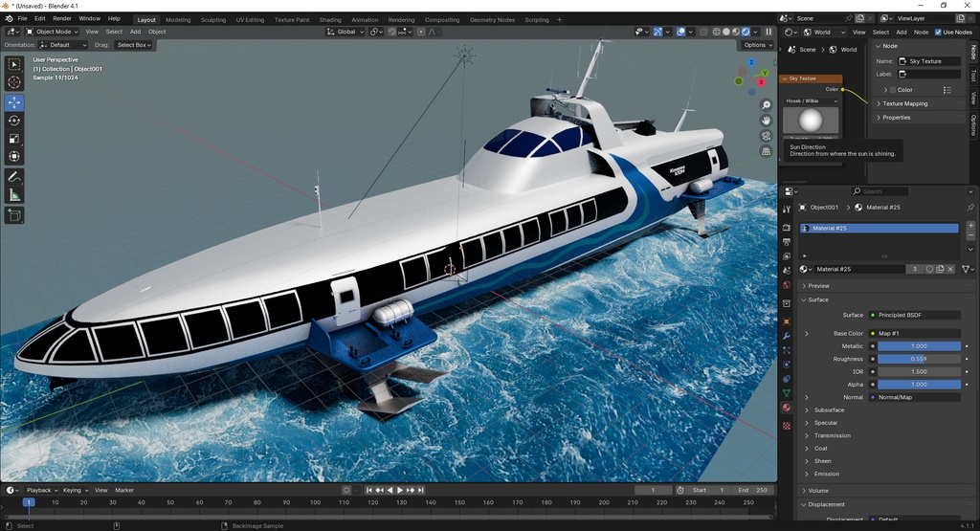980x531 pixels.
Task: Select the Move tool in toolbar
Action: tap(14, 102)
